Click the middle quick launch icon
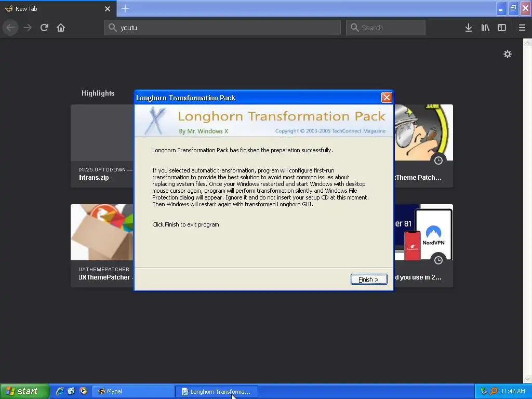The height and width of the screenshot is (399, 532). (71, 391)
